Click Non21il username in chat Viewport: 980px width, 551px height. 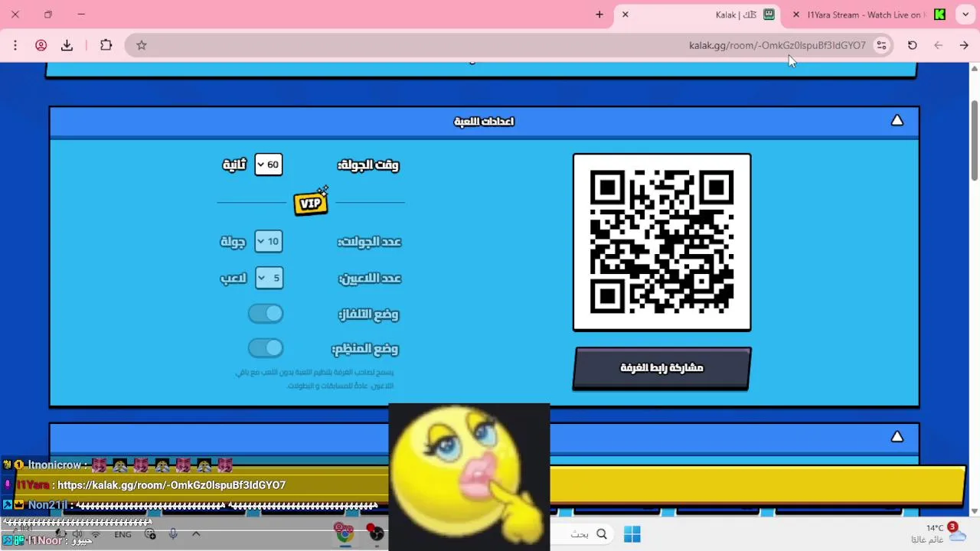47,505
